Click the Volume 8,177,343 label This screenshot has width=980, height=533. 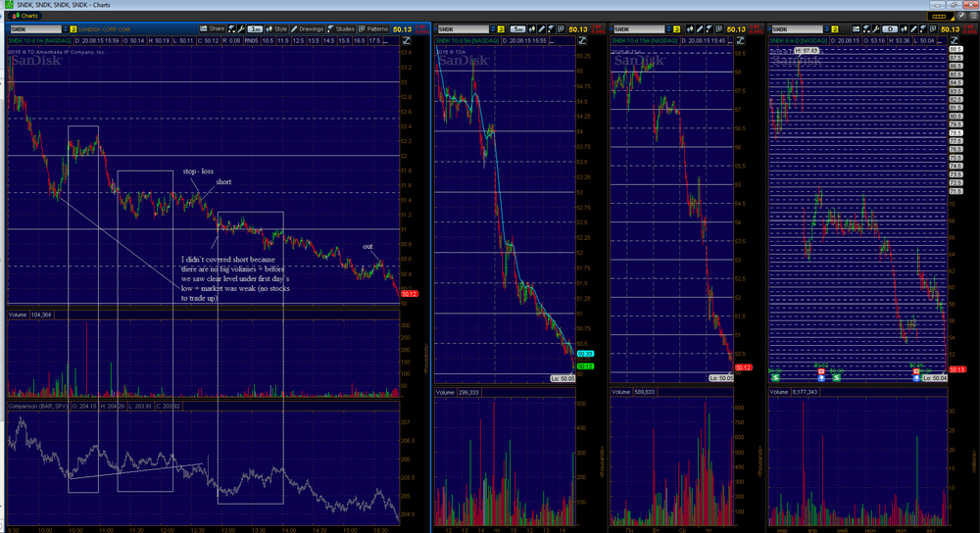click(795, 392)
